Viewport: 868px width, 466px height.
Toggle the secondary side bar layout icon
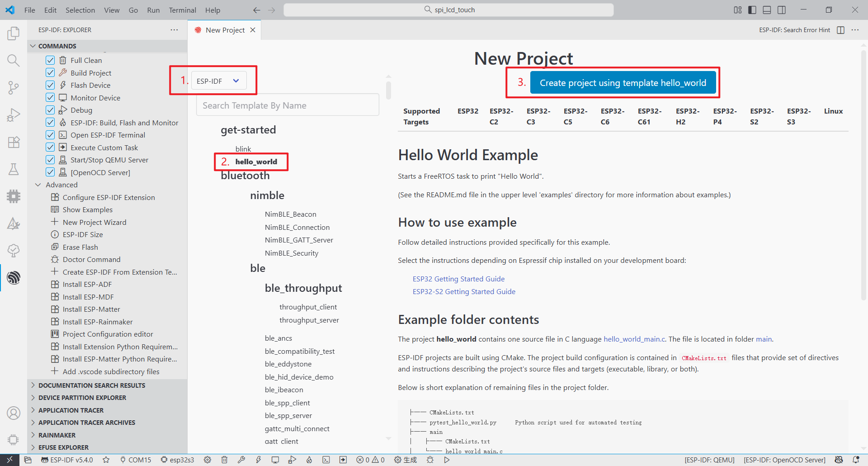pyautogui.click(x=781, y=10)
